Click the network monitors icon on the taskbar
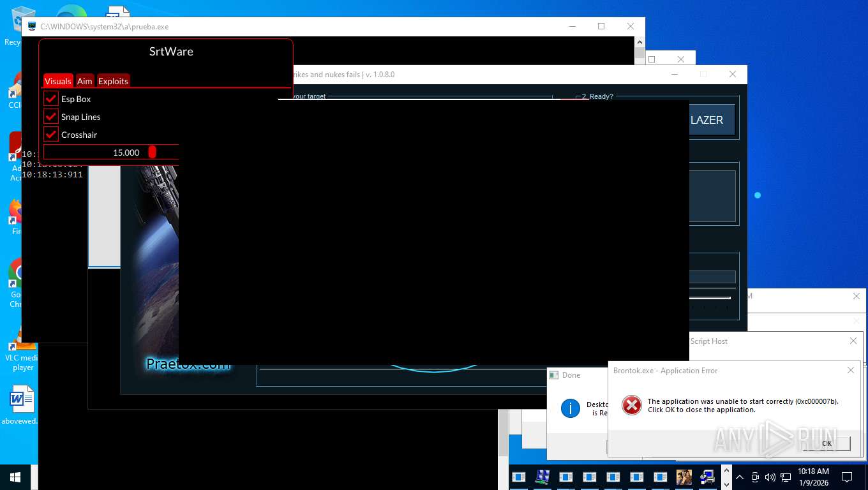This screenshot has height=490, width=868. tap(542, 477)
